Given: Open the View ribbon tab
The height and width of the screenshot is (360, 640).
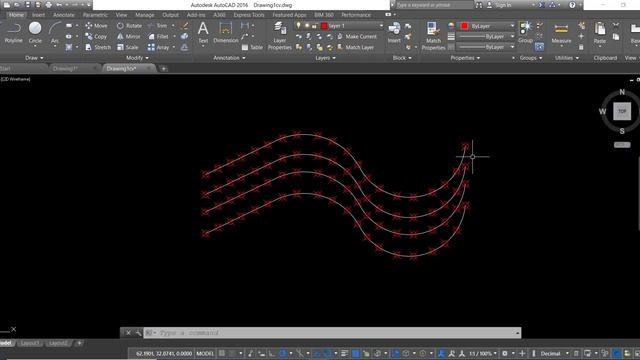Looking at the screenshot, I should pos(121,15).
